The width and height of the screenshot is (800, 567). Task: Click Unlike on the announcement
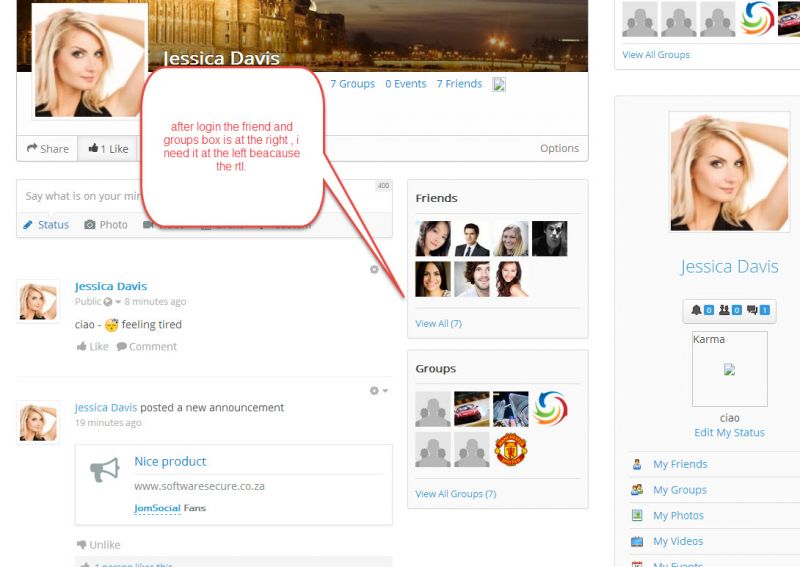coord(98,545)
